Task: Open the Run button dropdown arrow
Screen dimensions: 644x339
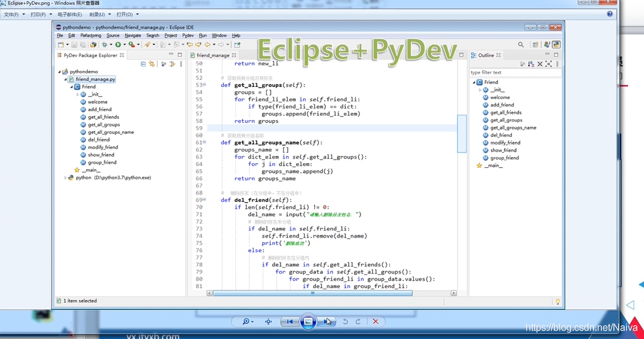Action: [x=124, y=45]
